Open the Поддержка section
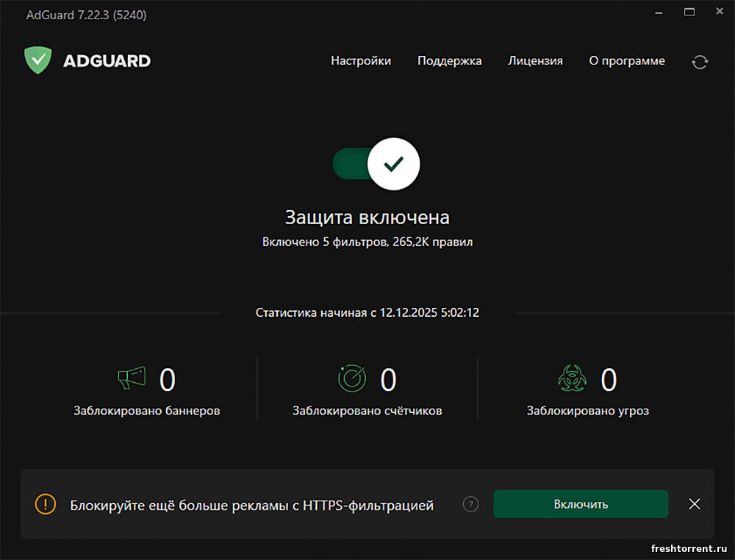Image resolution: width=735 pixels, height=560 pixels. pos(449,61)
